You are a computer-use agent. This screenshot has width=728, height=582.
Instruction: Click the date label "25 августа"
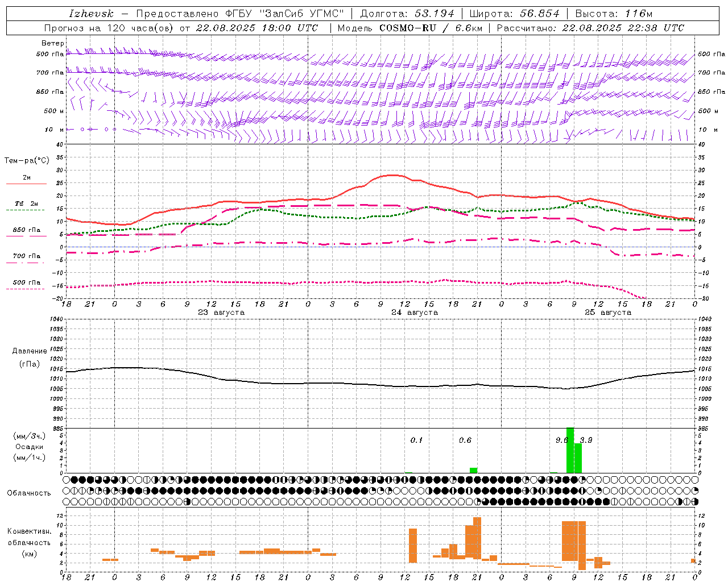coord(608,313)
